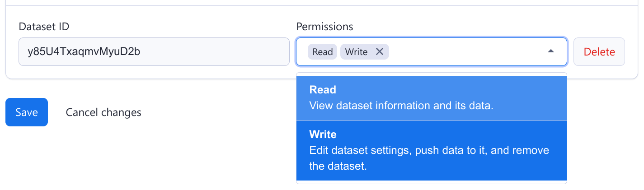Image resolution: width=644 pixels, height=190 pixels.
Task: Click the red Delete button
Action: pyautogui.click(x=599, y=52)
